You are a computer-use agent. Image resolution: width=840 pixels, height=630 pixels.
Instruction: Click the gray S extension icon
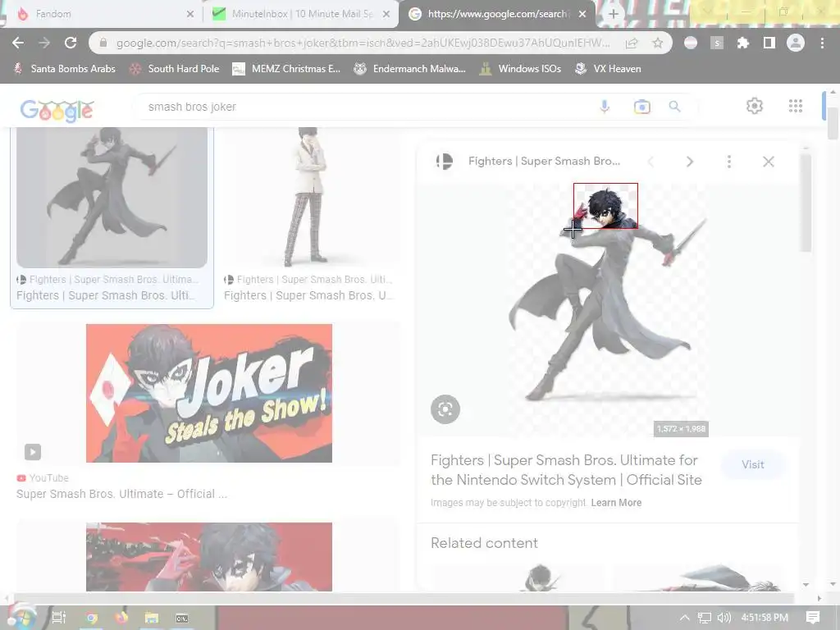tap(717, 43)
